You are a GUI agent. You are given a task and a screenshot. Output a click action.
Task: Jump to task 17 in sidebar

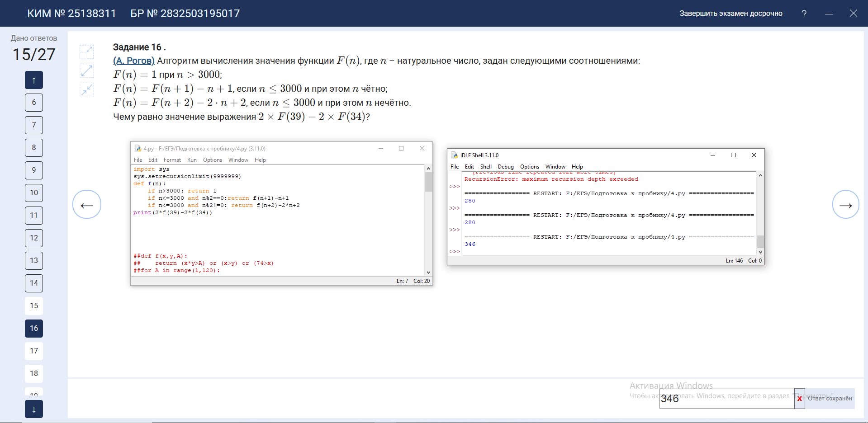click(x=34, y=351)
